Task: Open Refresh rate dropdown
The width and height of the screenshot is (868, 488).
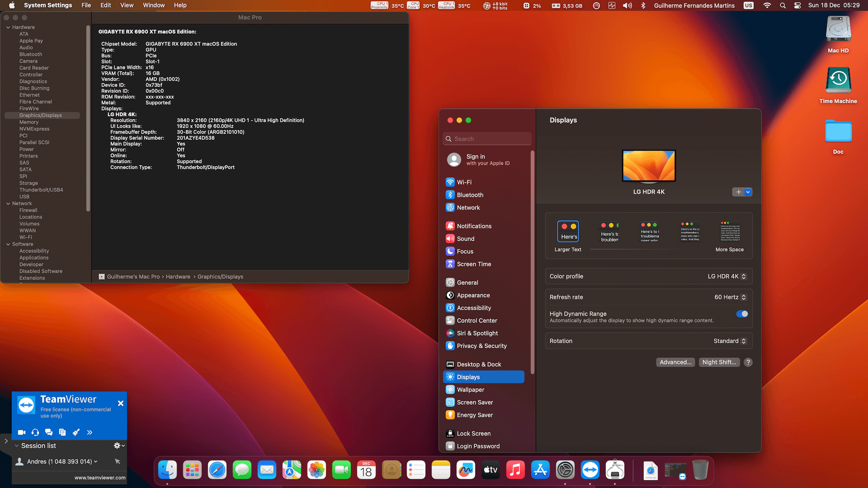Action: tap(730, 297)
